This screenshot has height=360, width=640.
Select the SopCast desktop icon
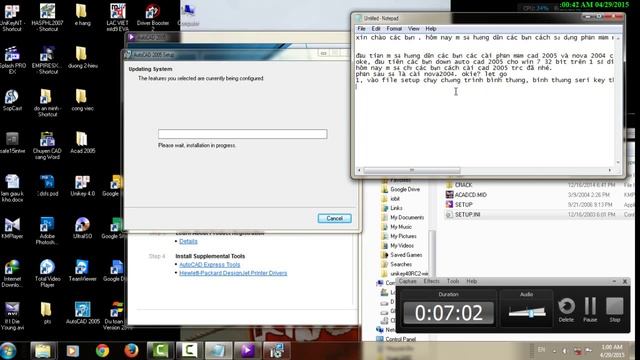[x=12, y=100]
